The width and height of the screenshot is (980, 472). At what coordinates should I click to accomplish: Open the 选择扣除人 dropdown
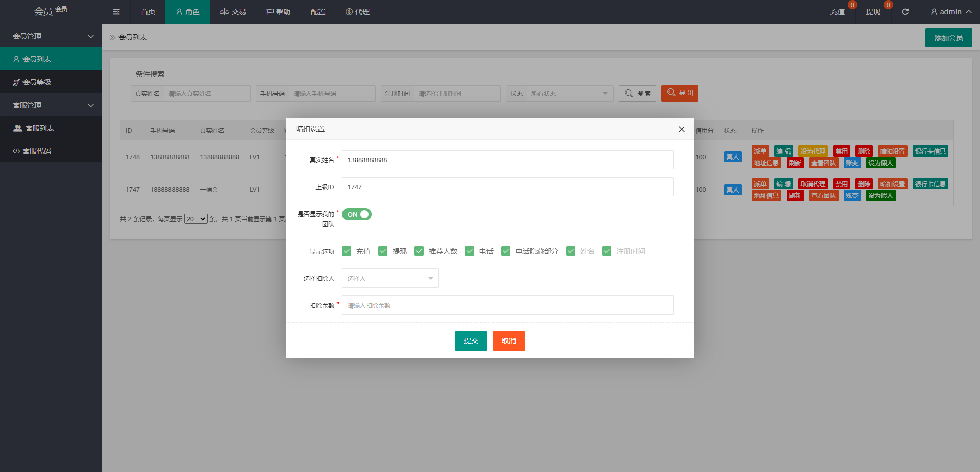coord(390,278)
